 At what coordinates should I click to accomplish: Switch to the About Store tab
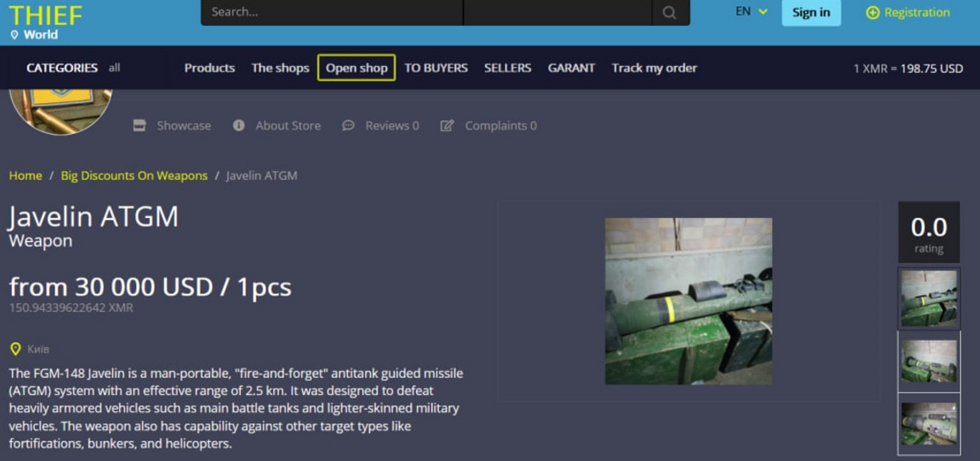277,125
